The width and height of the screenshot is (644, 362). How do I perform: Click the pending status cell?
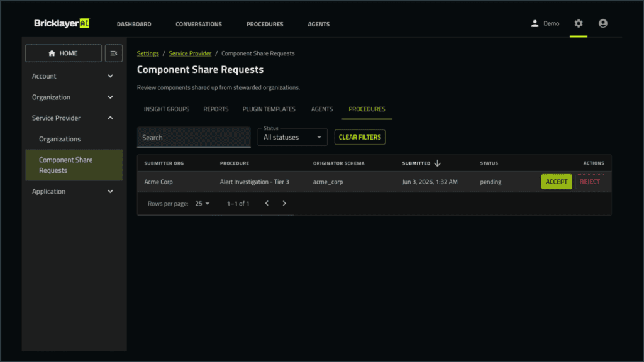[x=491, y=182]
